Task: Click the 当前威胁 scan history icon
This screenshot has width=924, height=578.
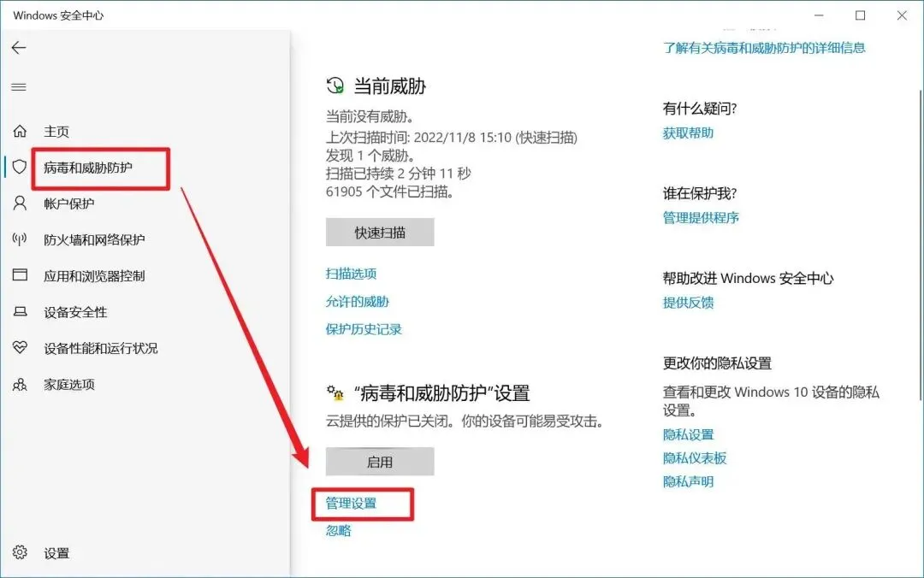Action: [335, 86]
